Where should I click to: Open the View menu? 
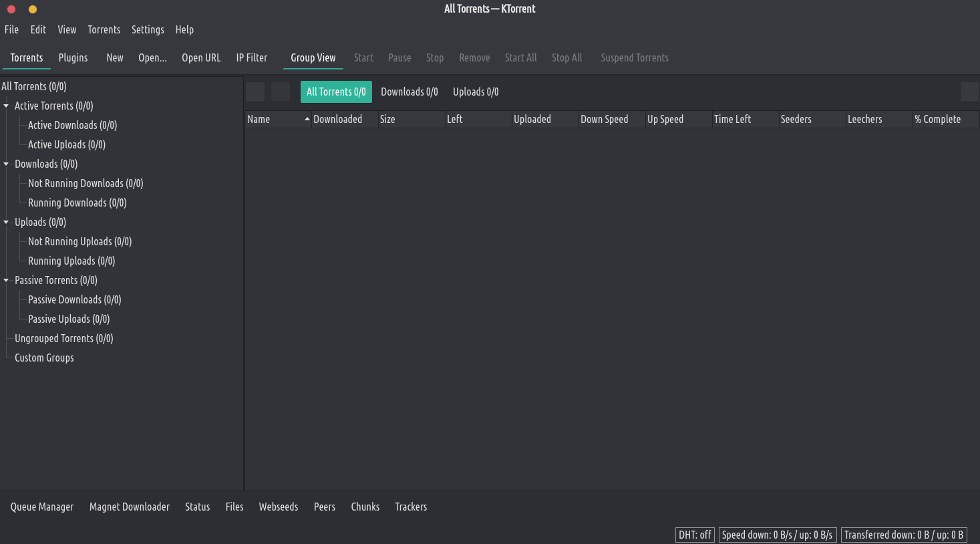tap(67, 29)
